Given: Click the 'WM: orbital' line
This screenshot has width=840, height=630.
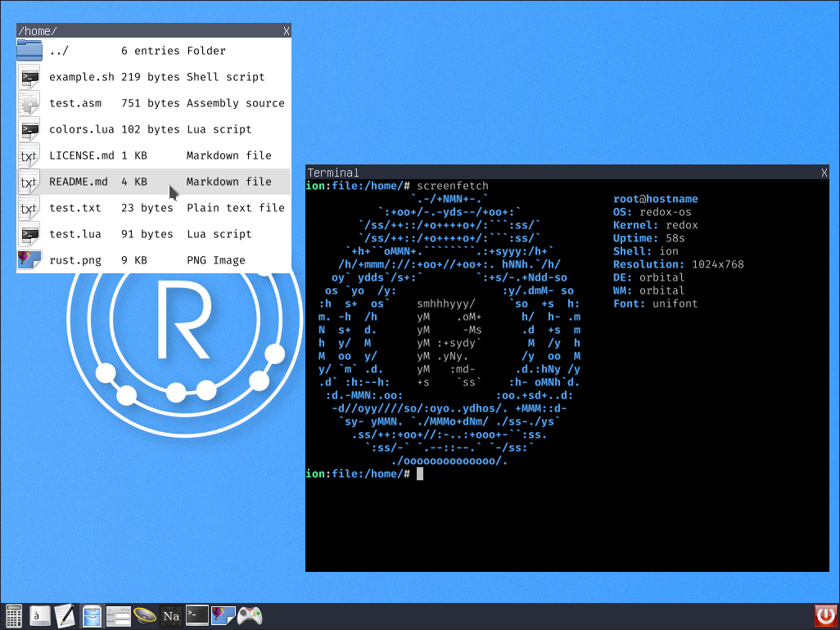Looking at the screenshot, I should pos(649,290).
